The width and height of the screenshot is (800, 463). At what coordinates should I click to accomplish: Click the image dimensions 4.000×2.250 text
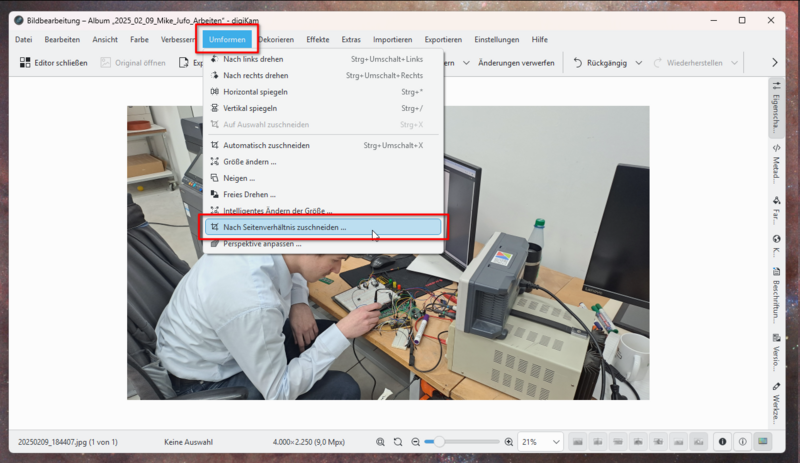pyautogui.click(x=309, y=442)
